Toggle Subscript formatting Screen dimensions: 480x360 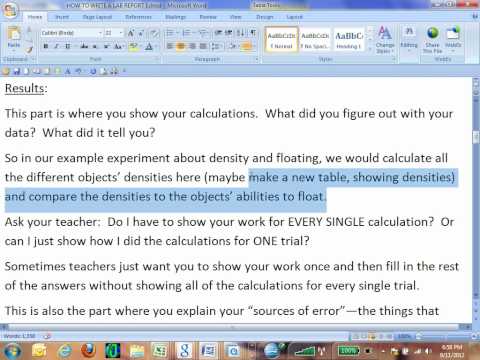[95, 46]
